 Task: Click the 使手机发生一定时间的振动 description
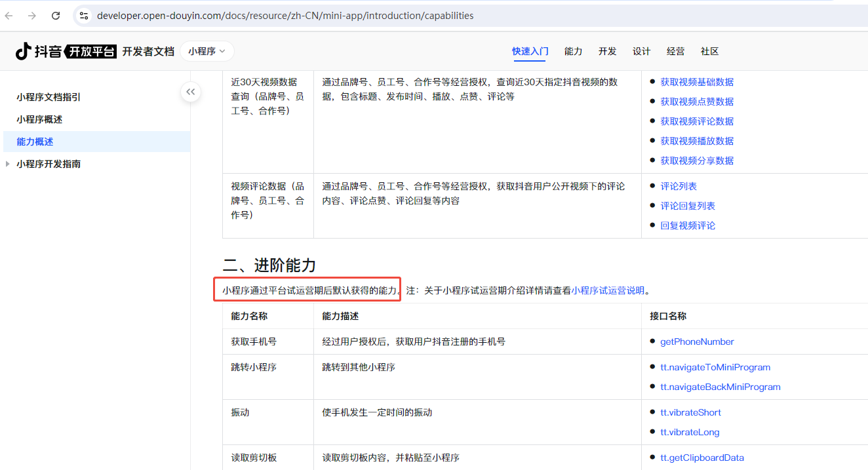[x=377, y=412]
